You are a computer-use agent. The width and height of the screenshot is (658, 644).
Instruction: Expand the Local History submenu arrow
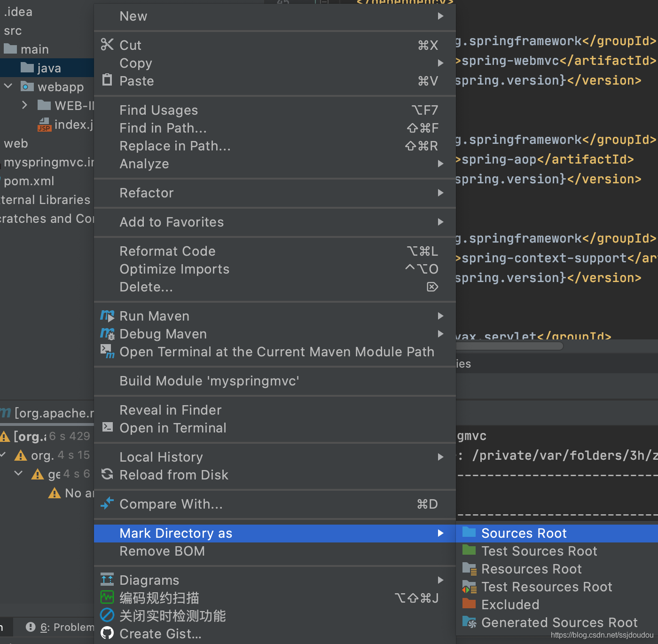pyautogui.click(x=440, y=457)
